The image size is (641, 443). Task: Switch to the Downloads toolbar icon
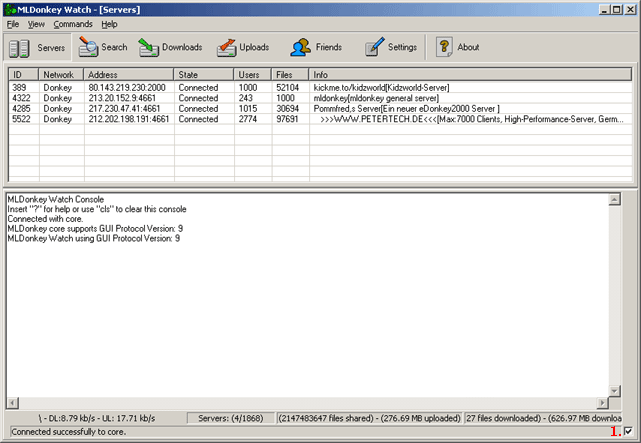click(x=149, y=47)
